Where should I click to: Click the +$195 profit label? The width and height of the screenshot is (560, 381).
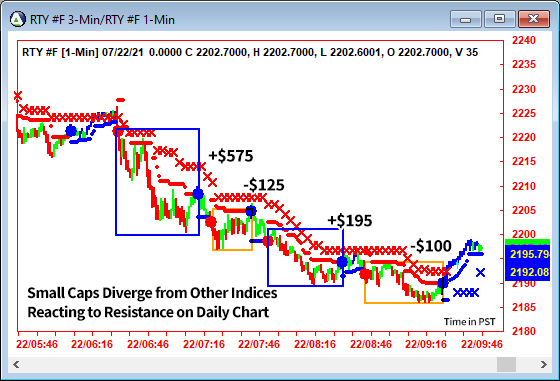click(350, 221)
